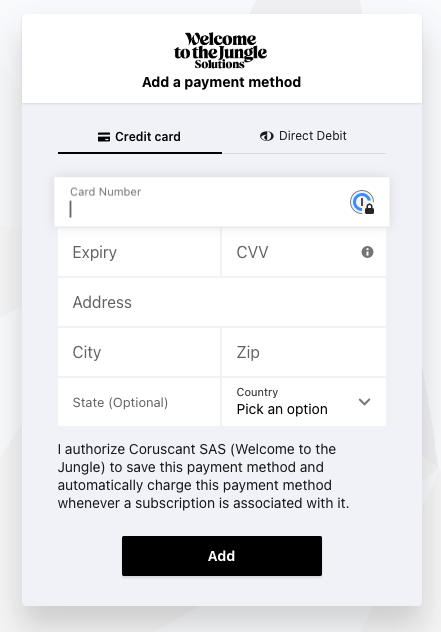Image resolution: width=441 pixels, height=632 pixels.
Task: Click the credit card icon beside the tab label
Action: tap(104, 137)
